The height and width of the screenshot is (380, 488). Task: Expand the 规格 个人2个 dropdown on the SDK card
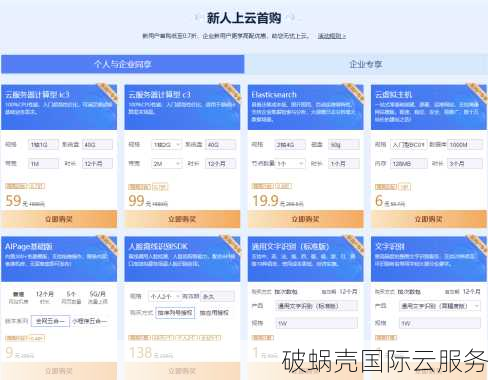[165, 296]
